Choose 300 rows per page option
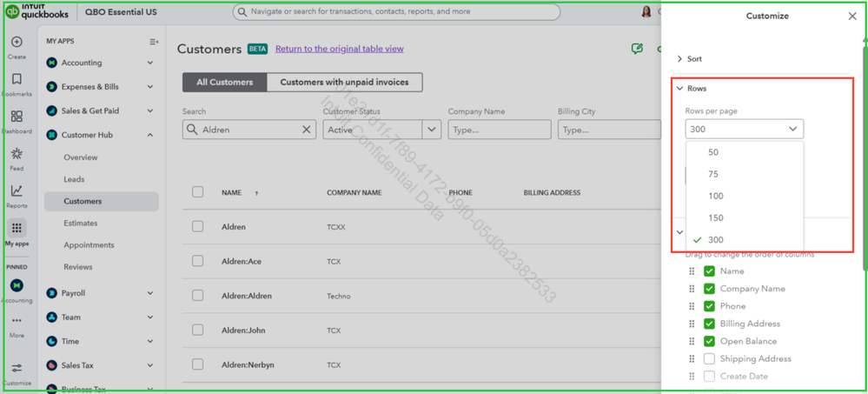The image size is (868, 394). [x=744, y=240]
